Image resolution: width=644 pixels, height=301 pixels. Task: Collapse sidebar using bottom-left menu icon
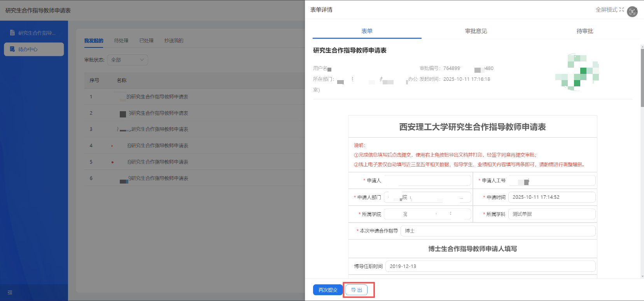pyautogui.click(x=10, y=292)
